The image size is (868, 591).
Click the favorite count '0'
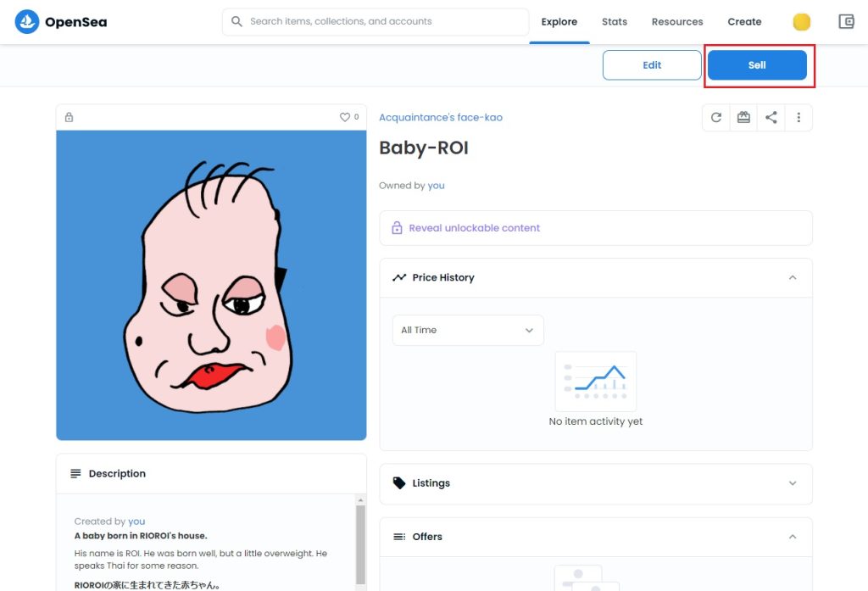pos(356,117)
